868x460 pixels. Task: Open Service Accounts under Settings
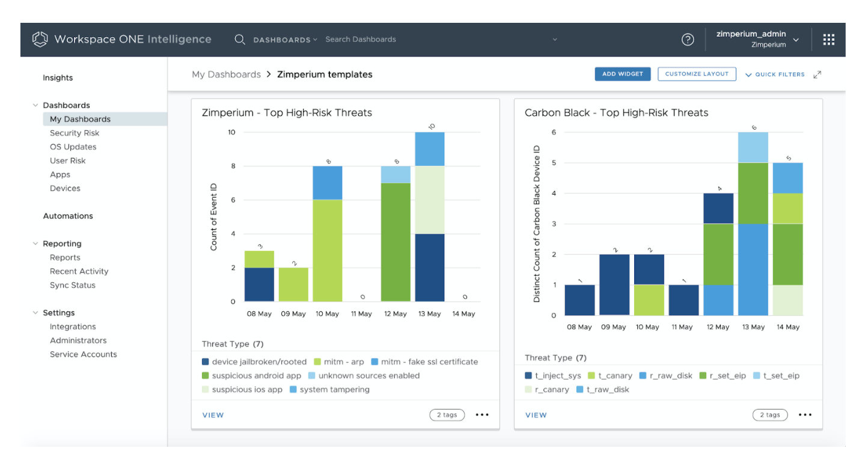pyautogui.click(x=84, y=354)
